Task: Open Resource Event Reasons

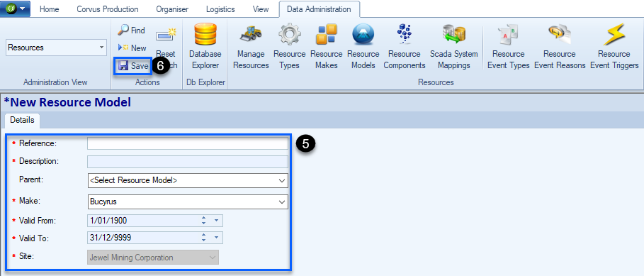Action: click(x=560, y=47)
